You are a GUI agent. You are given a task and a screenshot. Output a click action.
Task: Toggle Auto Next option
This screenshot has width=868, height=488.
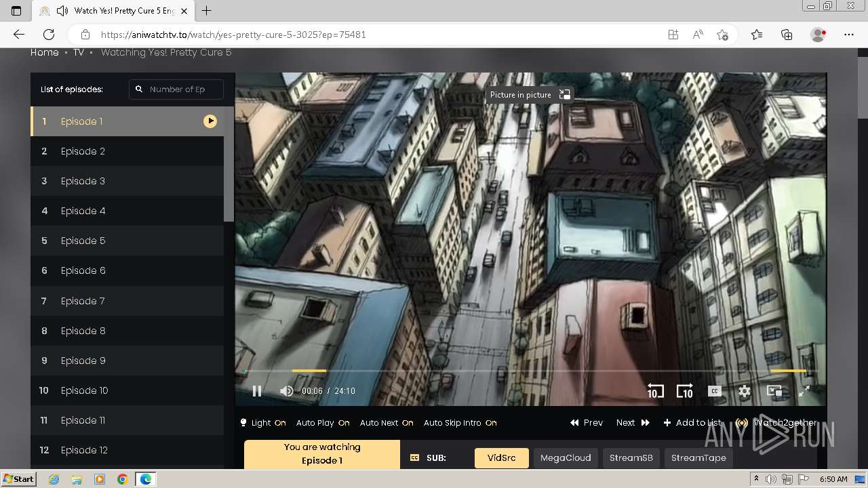[x=387, y=422]
